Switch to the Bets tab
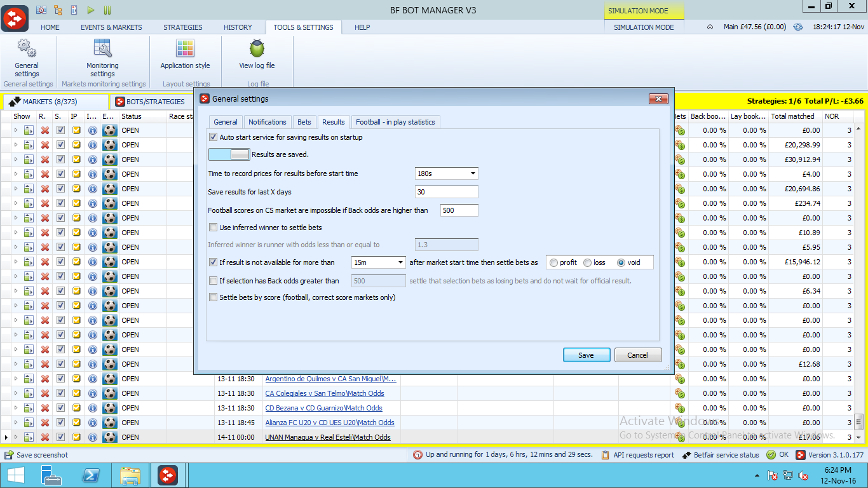This screenshot has width=868, height=488. pos(304,122)
